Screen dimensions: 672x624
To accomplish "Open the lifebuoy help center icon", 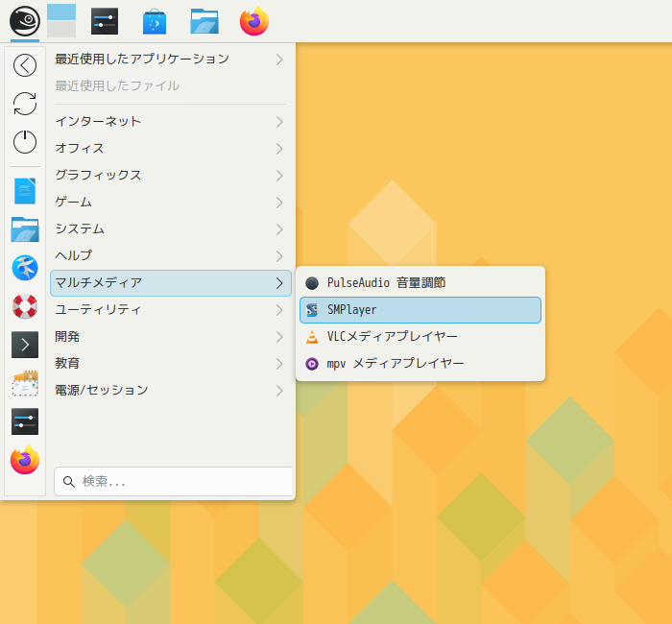I will tap(25, 306).
